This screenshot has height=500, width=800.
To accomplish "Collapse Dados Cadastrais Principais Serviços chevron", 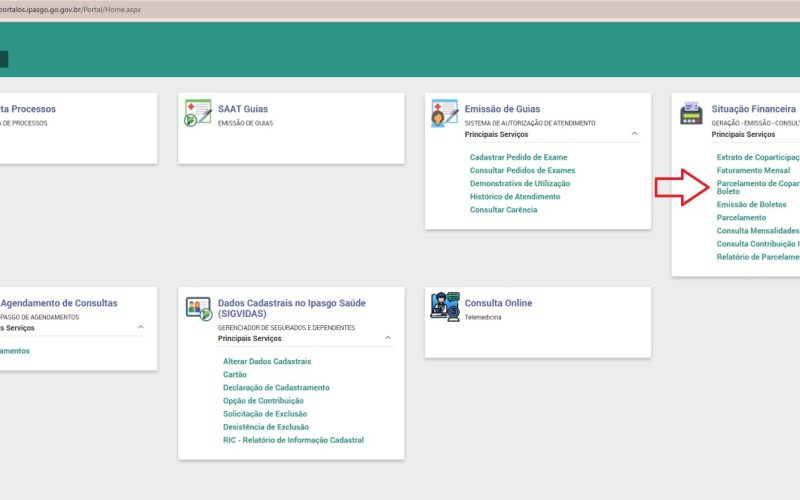I will pos(387,338).
